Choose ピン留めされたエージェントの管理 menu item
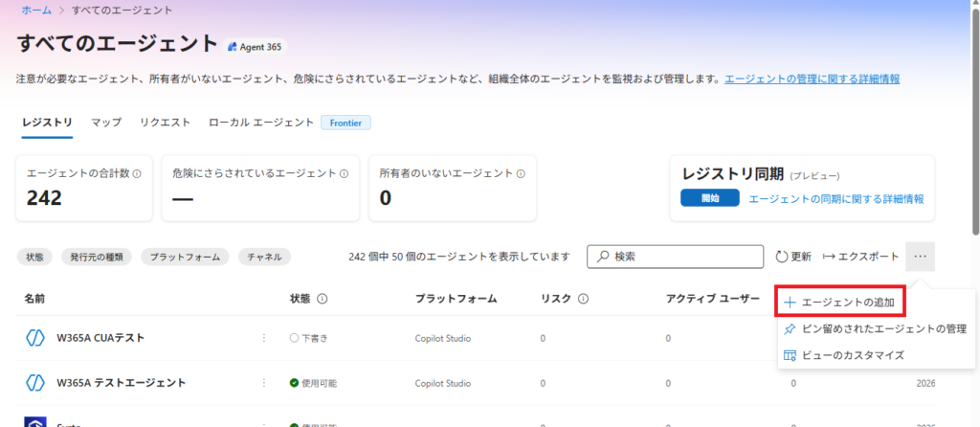The height and width of the screenshot is (427, 980). pos(877,328)
